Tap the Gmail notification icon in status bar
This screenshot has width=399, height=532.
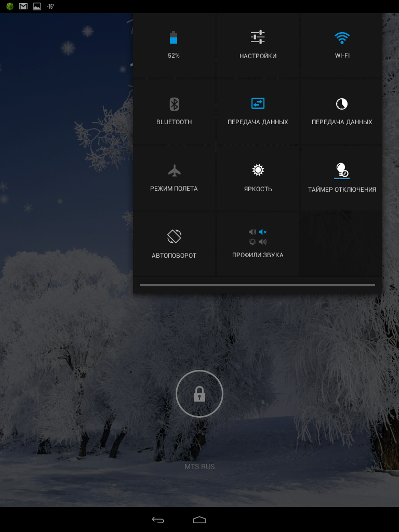click(23, 6)
